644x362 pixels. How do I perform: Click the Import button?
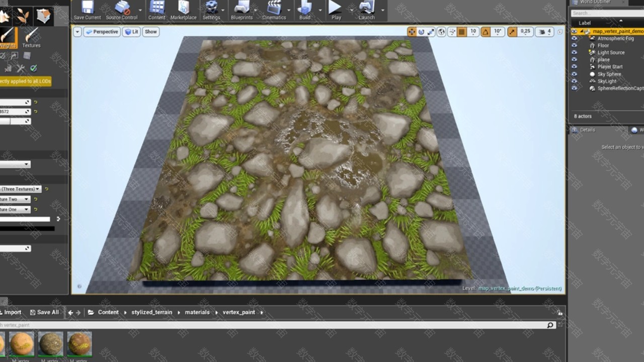pos(11,312)
